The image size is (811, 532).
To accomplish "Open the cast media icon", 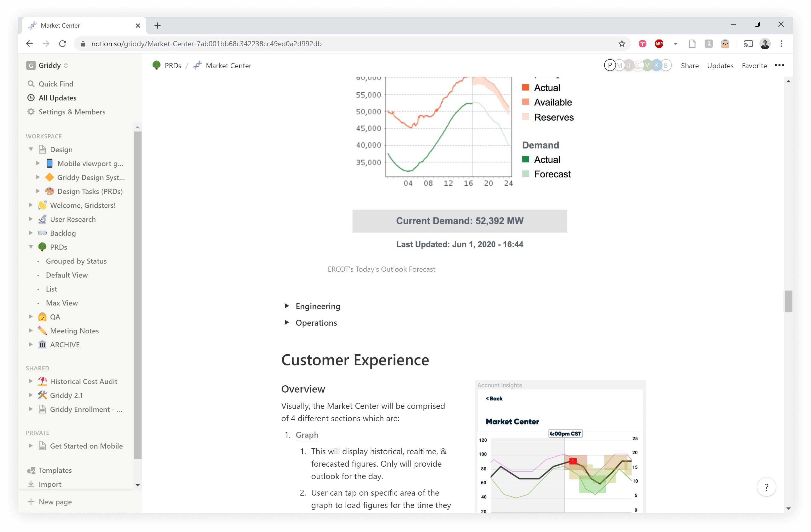I will [x=748, y=44].
